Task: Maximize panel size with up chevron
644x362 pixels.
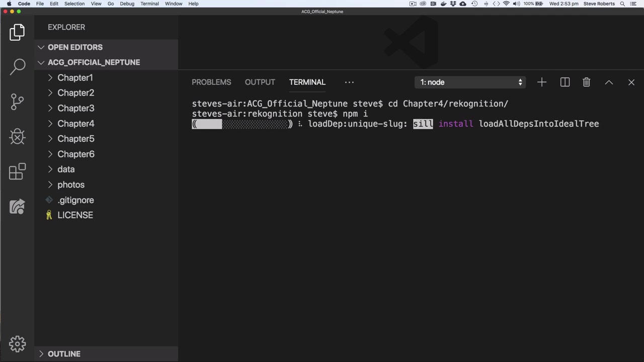Action: (x=609, y=82)
